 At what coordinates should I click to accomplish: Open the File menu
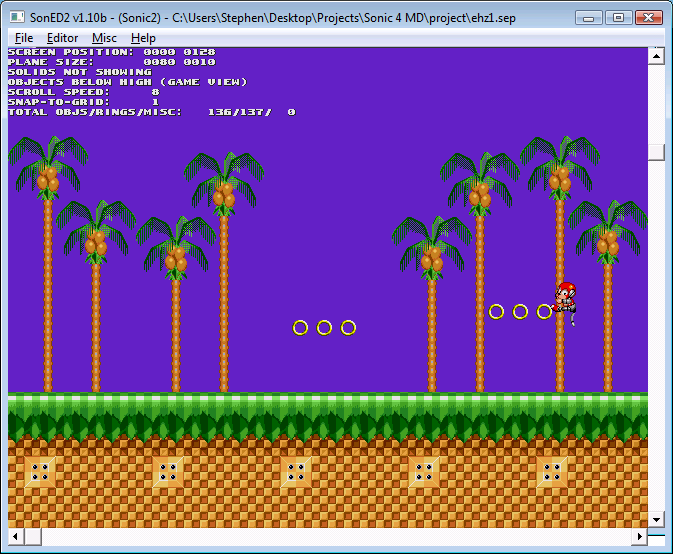click(x=24, y=38)
